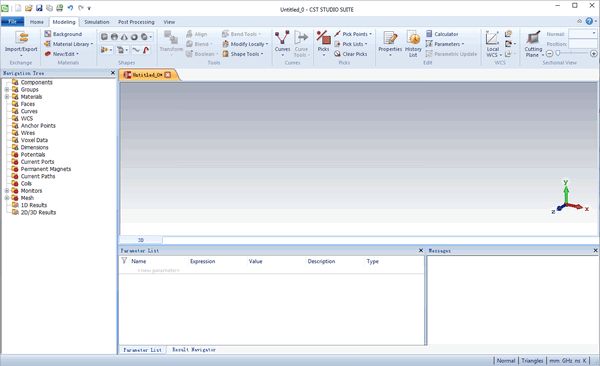Open Material Library dropdown

(x=68, y=44)
